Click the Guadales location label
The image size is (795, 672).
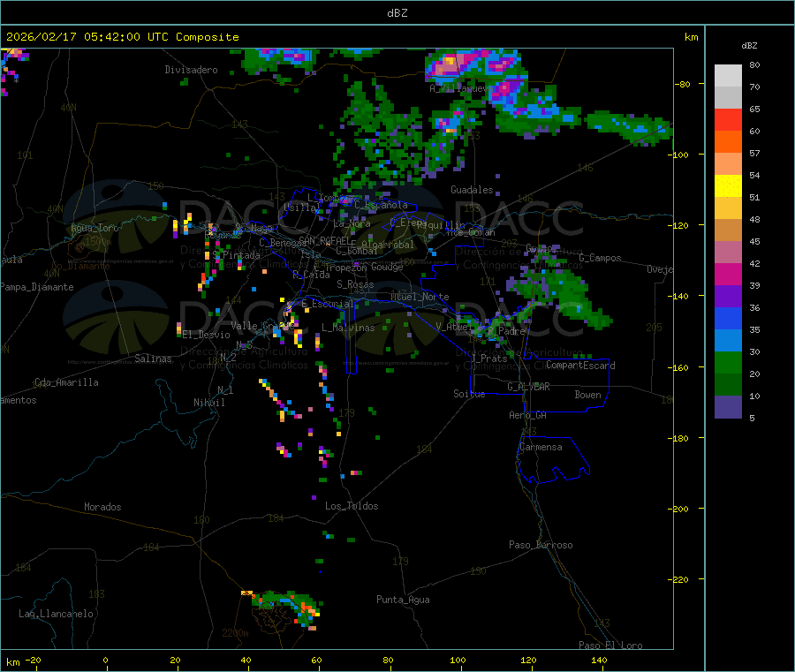(472, 190)
